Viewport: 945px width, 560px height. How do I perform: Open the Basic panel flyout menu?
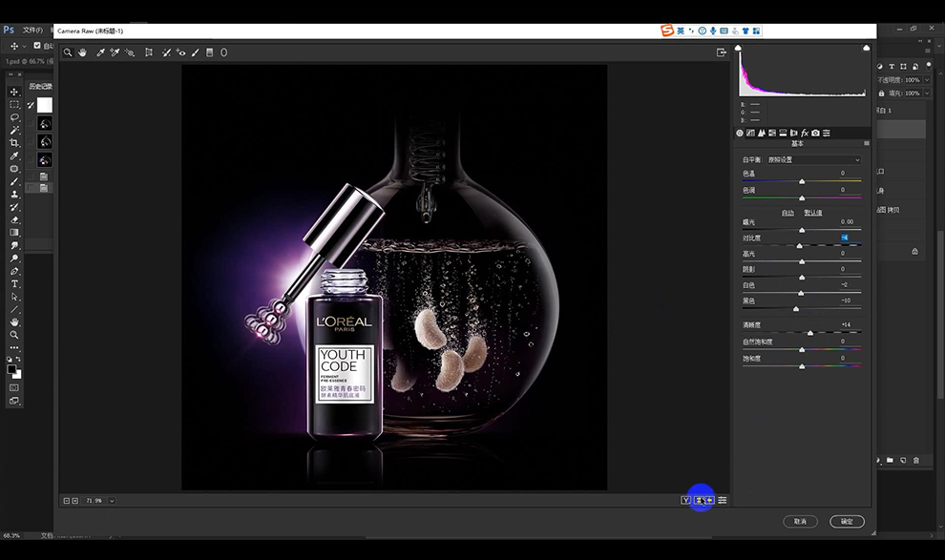point(867,143)
